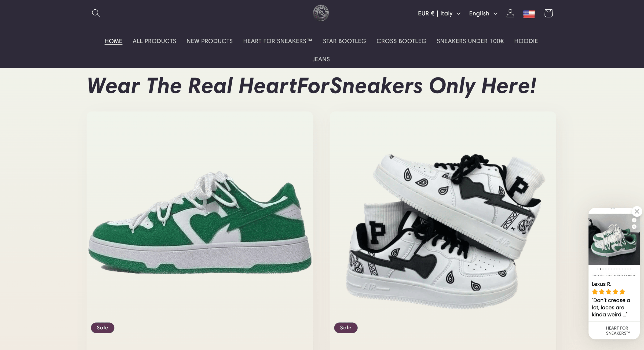Open the STAR BOOTLEG collection
Image resolution: width=644 pixels, height=350 pixels.
point(344,41)
